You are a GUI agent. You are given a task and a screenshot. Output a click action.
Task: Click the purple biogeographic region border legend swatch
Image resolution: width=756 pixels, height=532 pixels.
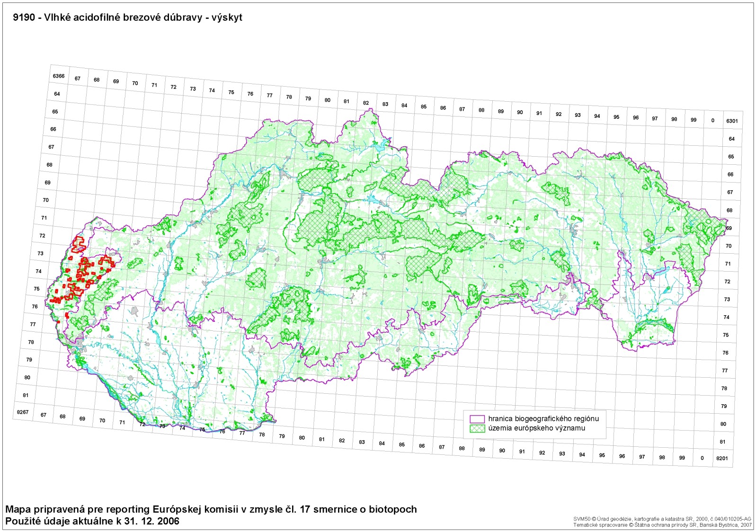(477, 419)
